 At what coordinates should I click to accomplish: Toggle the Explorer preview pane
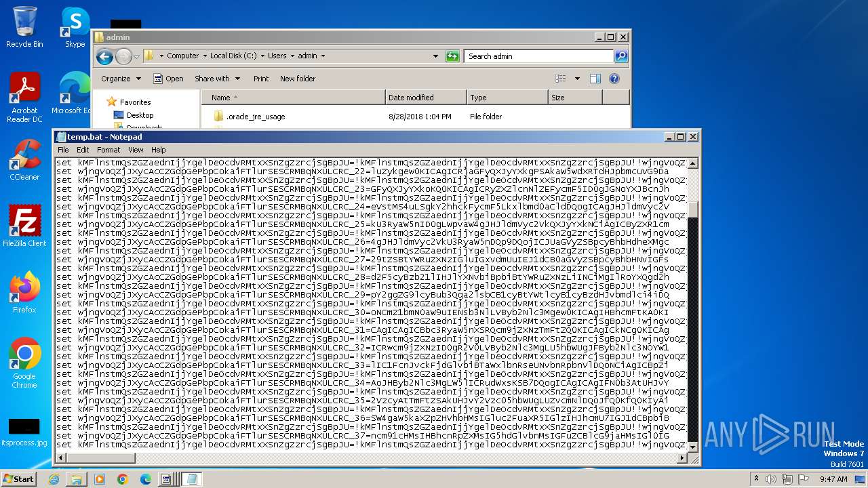click(595, 79)
